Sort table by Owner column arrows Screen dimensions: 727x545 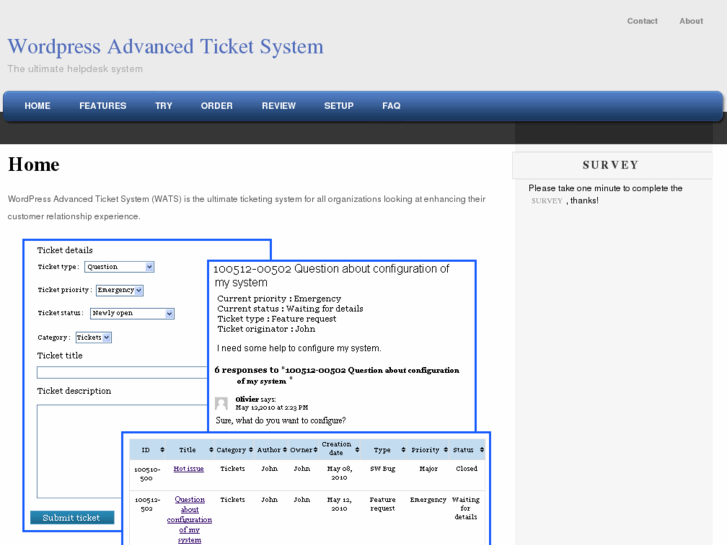[315, 450]
